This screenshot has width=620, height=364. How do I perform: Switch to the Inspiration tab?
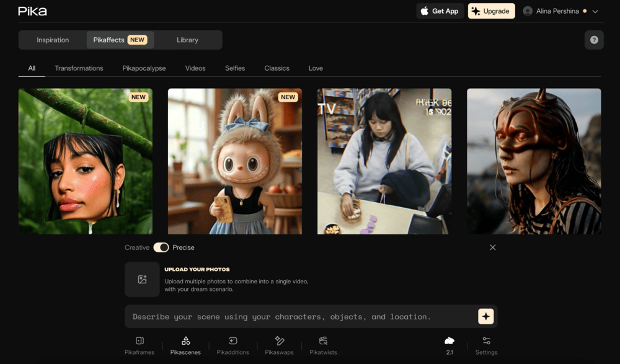53,40
